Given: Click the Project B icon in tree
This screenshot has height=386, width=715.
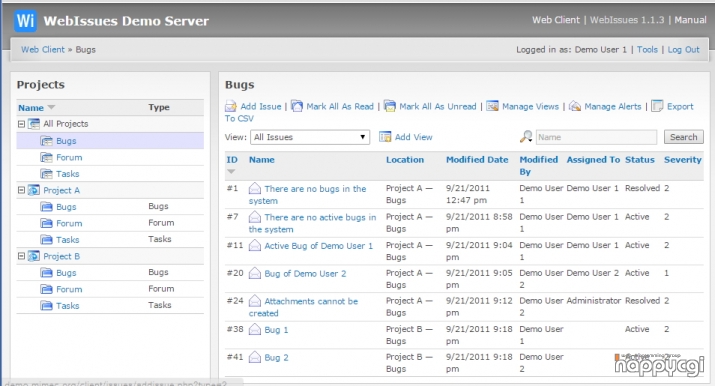Looking at the screenshot, I should [x=34, y=256].
